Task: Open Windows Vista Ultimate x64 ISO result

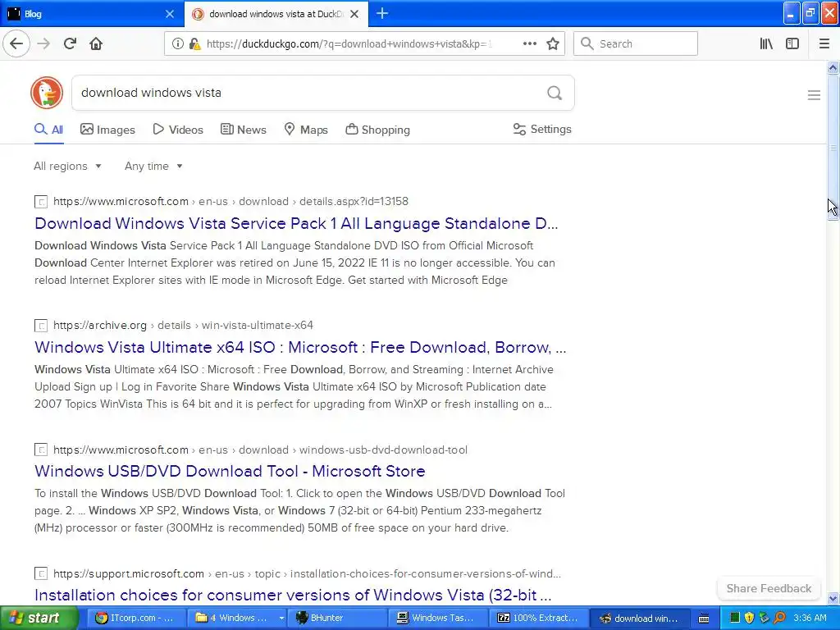Action: (300, 347)
